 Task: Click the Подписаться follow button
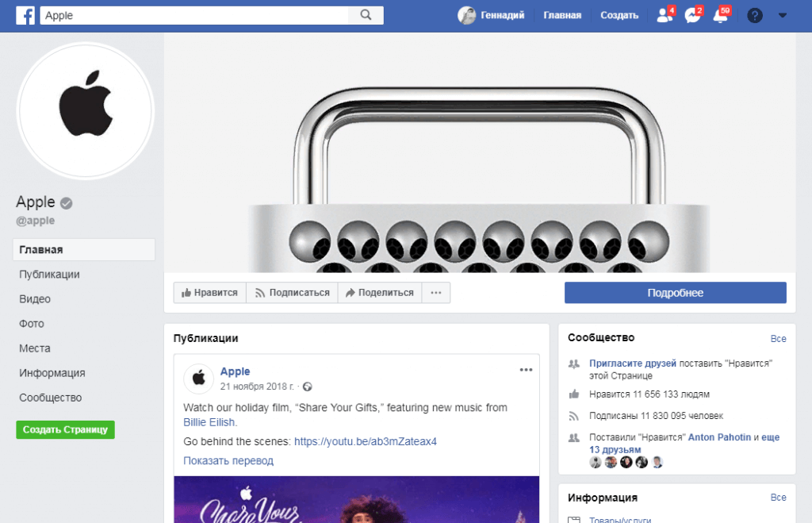coord(292,293)
